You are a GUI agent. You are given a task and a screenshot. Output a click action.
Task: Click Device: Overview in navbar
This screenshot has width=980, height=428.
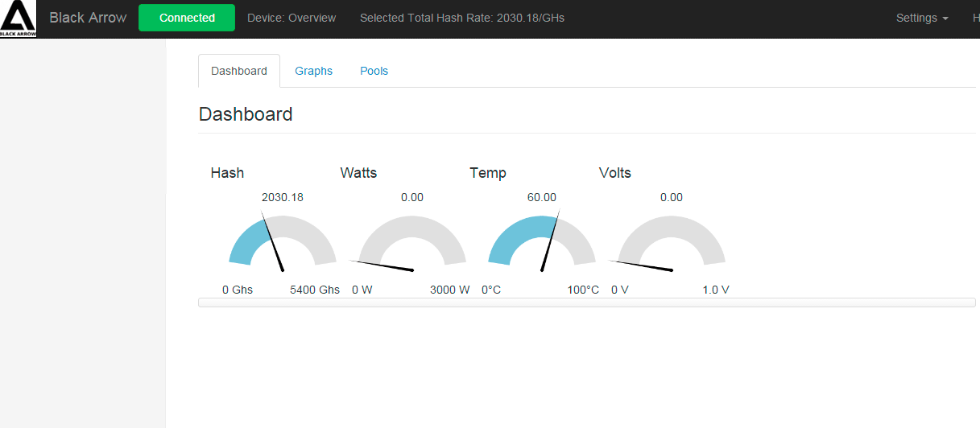[292, 18]
